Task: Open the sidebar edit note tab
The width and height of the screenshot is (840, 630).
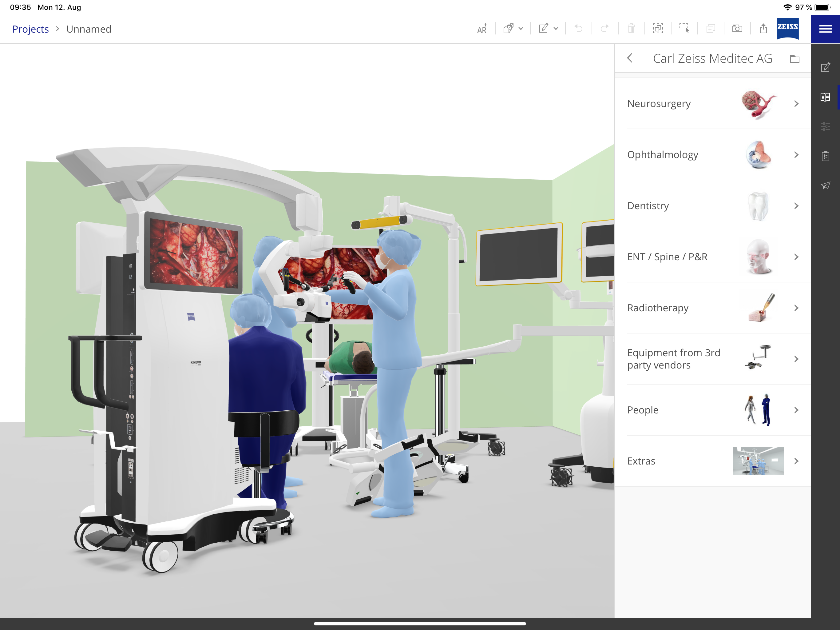Action: pyautogui.click(x=826, y=68)
